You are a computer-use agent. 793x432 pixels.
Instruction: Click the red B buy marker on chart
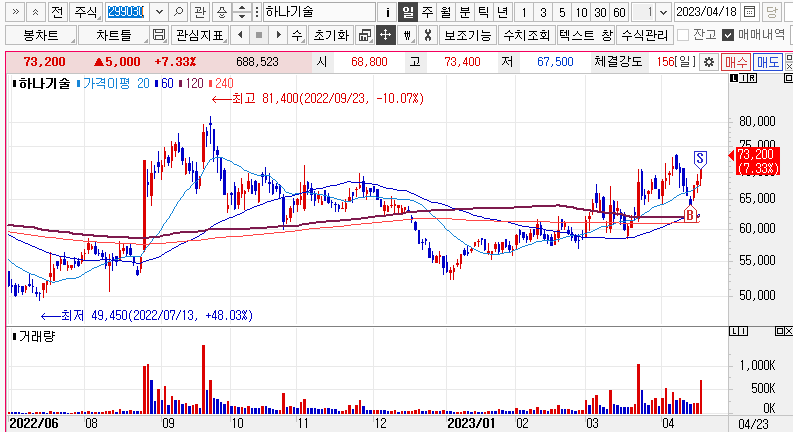[x=690, y=214]
